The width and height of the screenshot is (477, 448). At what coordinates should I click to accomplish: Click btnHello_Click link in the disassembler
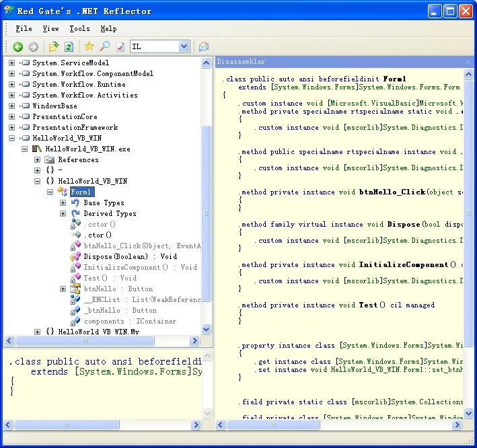[392, 192]
